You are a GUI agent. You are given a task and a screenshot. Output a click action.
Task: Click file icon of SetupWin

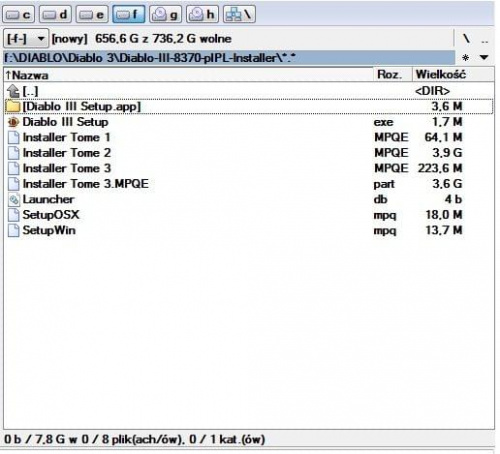click(x=13, y=230)
